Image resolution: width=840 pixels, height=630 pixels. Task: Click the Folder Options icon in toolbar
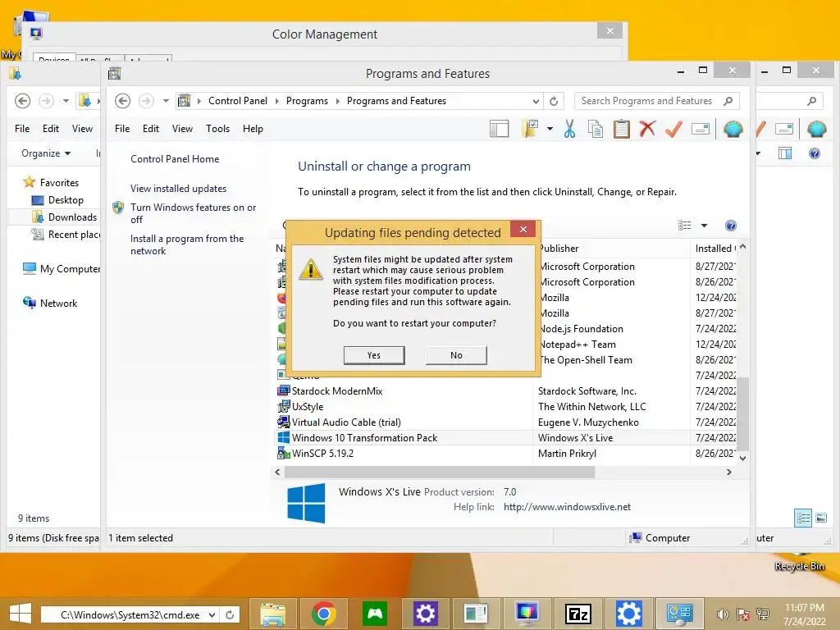(x=530, y=129)
